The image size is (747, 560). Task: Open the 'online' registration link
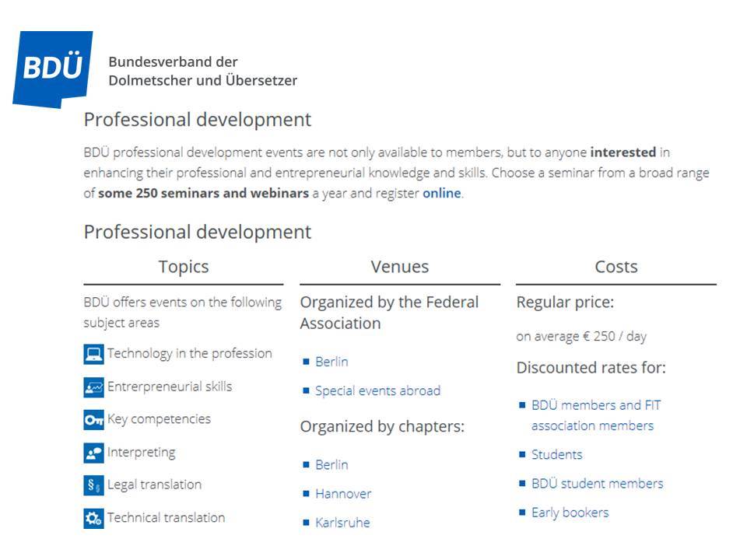(x=442, y=194)
